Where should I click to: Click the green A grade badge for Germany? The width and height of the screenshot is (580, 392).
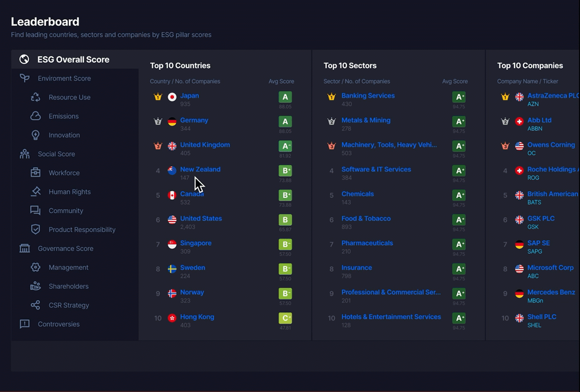click(285, 122)
